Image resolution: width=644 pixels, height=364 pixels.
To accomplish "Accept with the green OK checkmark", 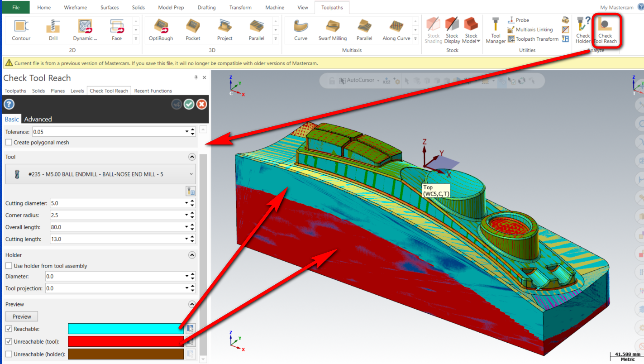I will pyautogui.click(x=189, y=104).
